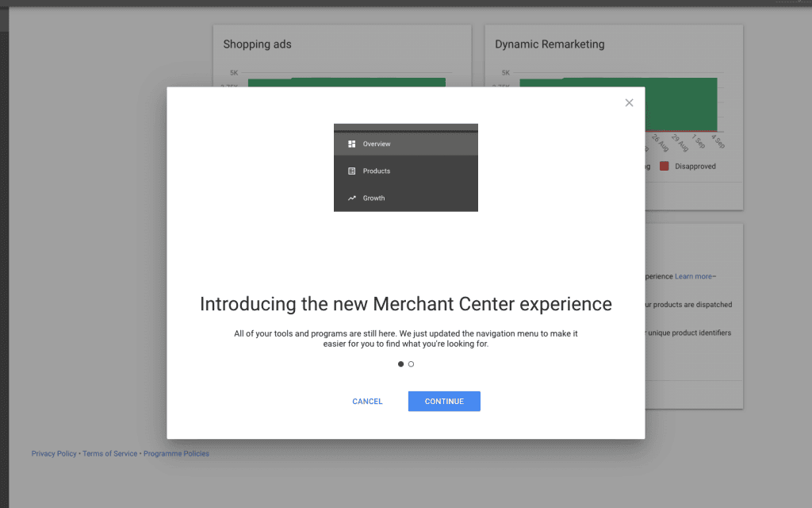The height and width of the screenshot is (508, 812).
Task: Open the Terms of Service link
Action: point(109,453)
